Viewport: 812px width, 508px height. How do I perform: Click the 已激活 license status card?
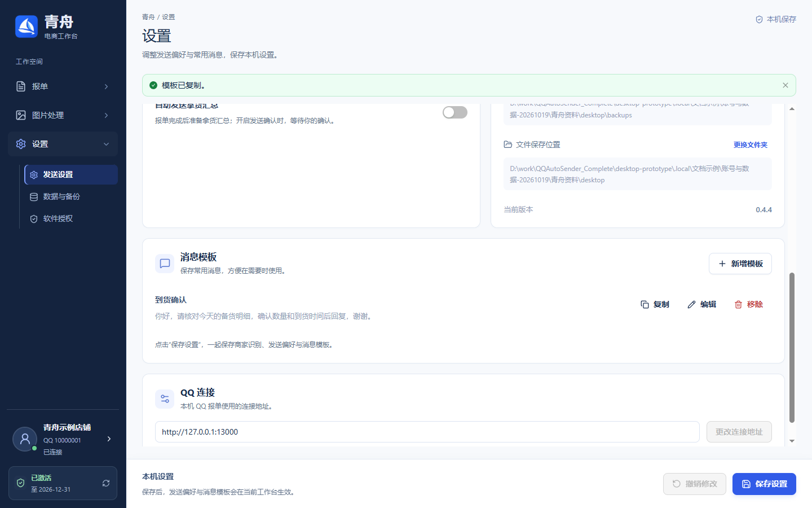63,483
